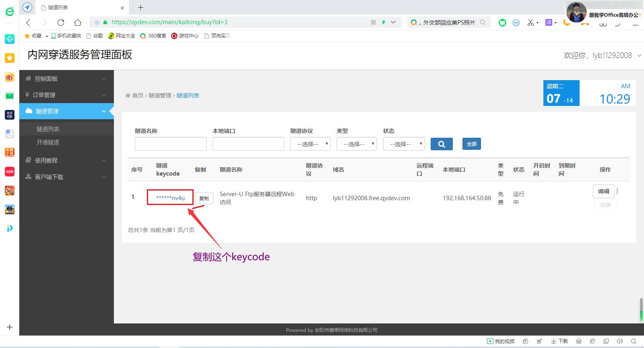Open the browser home page icon
644x348 pixels.
tap(78, 23)
